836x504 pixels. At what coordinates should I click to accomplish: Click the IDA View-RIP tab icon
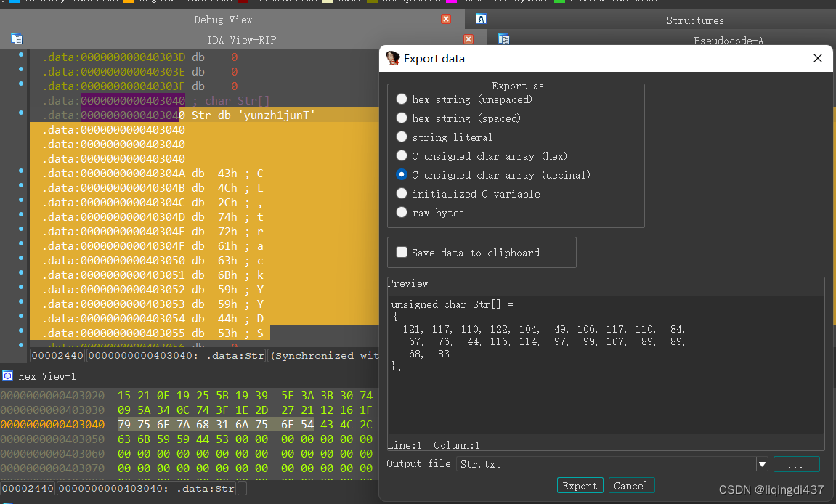point(16,38)
